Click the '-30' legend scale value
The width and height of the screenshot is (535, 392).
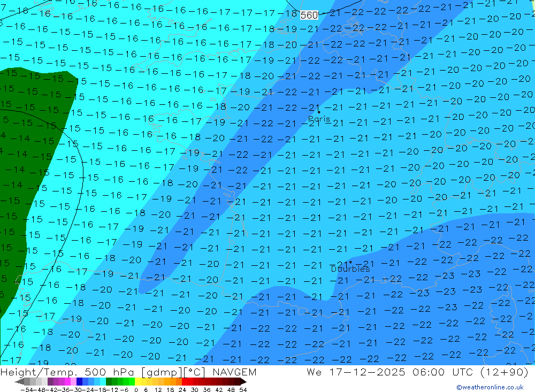76,390
